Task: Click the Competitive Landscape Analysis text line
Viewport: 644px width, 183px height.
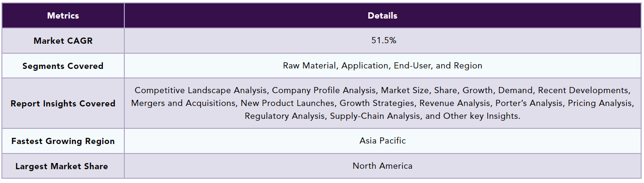Action: (382, 90)
